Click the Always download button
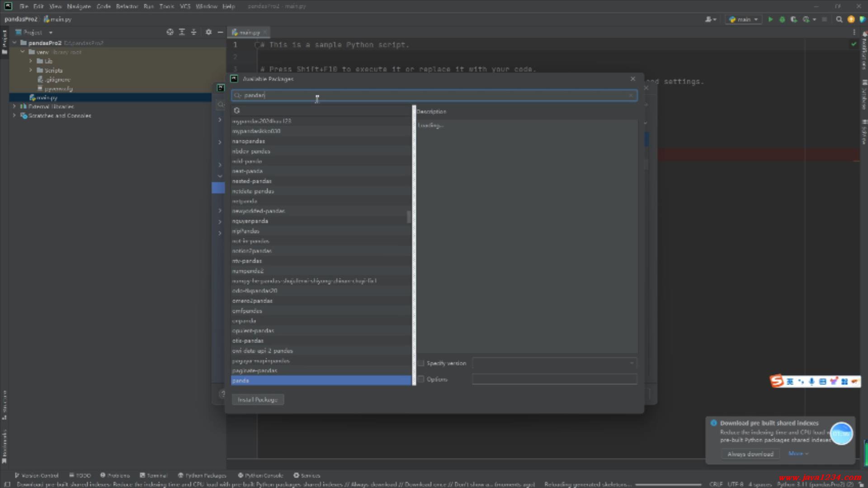Screen dimensions: 868x488 (x=750, y=454)
